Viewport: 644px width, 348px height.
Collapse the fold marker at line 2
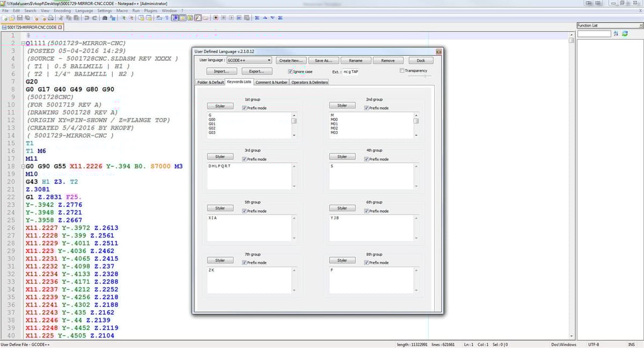tap(22, 43)
